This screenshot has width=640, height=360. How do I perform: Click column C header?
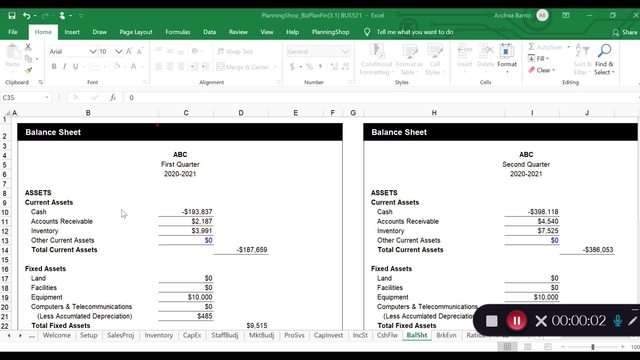186,113
